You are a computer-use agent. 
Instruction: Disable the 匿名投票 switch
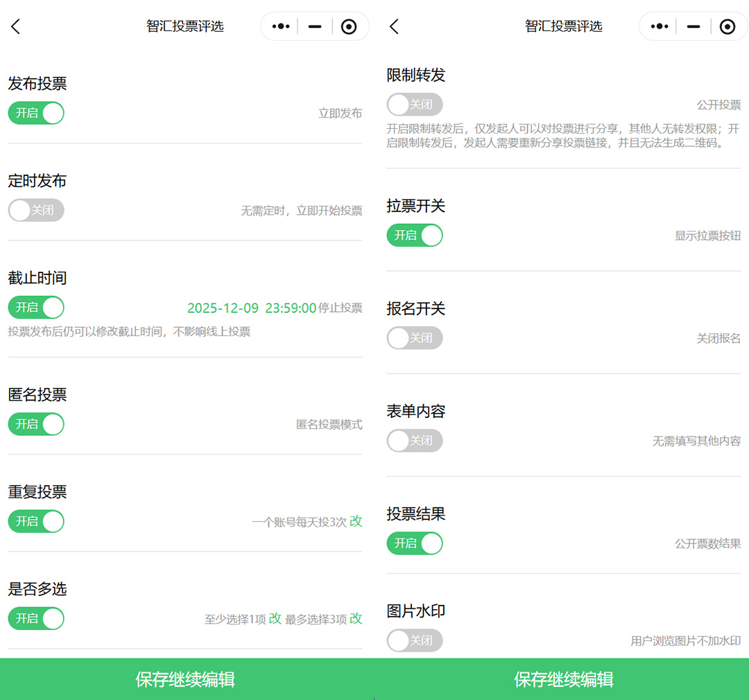[36, 424]
